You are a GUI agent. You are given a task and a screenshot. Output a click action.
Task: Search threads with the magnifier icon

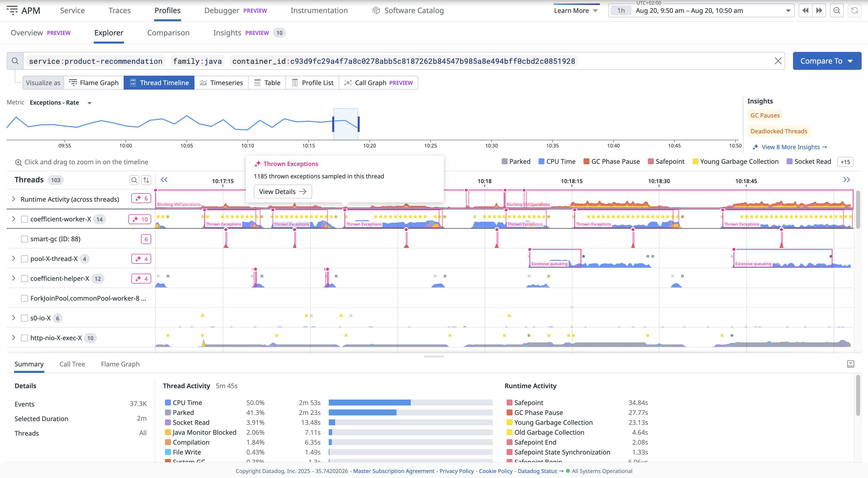134,180
